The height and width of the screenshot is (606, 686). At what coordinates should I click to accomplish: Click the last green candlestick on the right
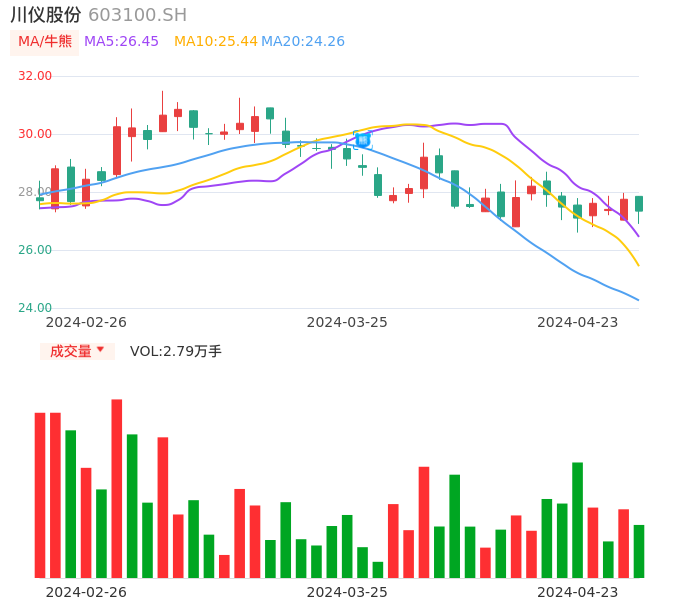(639, 204)
